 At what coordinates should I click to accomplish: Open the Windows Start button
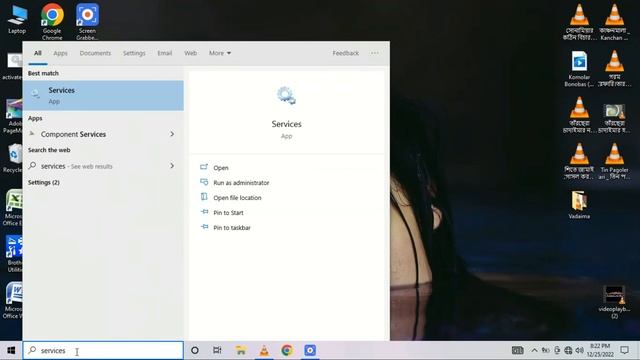pyautogui.click(x=11, y=350)
